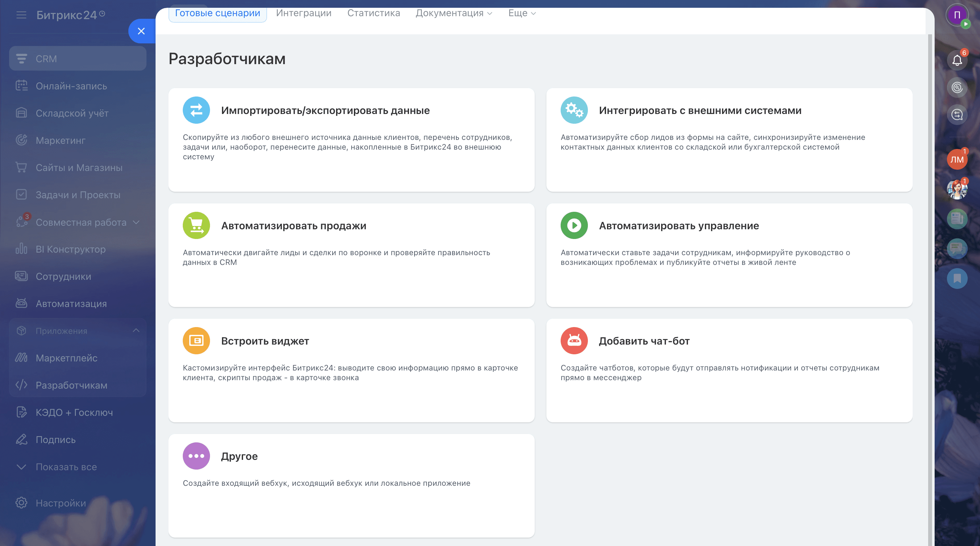Viewport: 980px width, 546px height.
Task: Open BI Конструктор in the sidebar
Action: [77, 249]
